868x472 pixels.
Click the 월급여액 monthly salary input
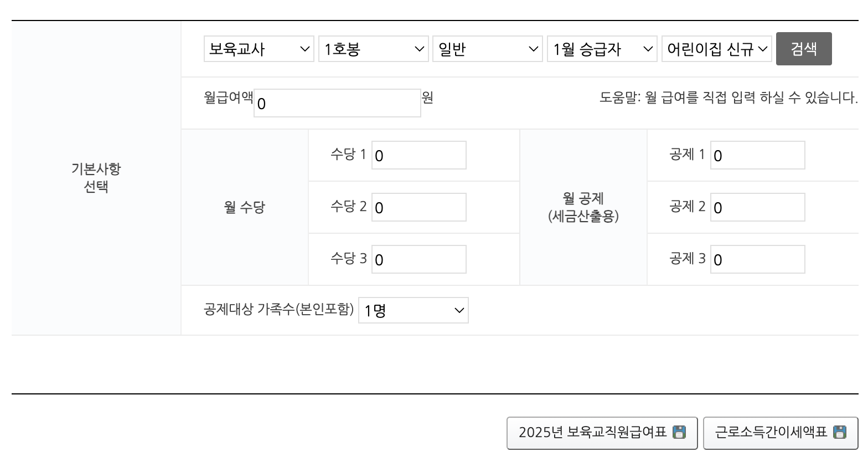point(337,102)
